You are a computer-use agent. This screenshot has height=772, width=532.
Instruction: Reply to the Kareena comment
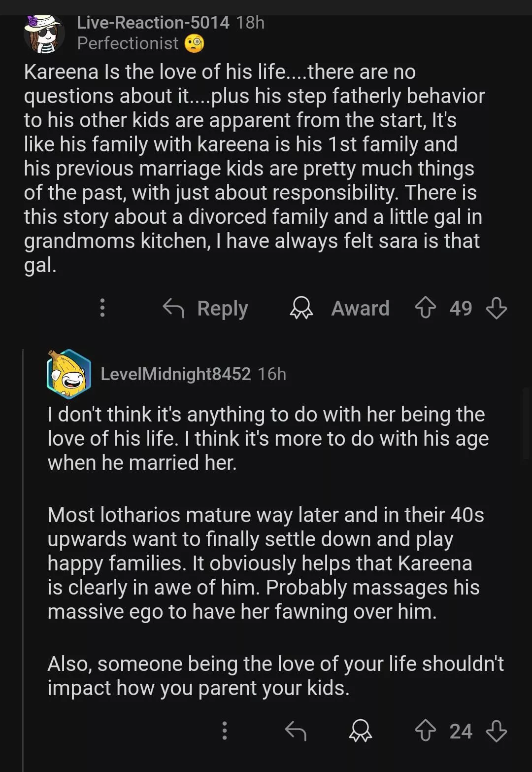pyautogui.click(x=206, y=309)
